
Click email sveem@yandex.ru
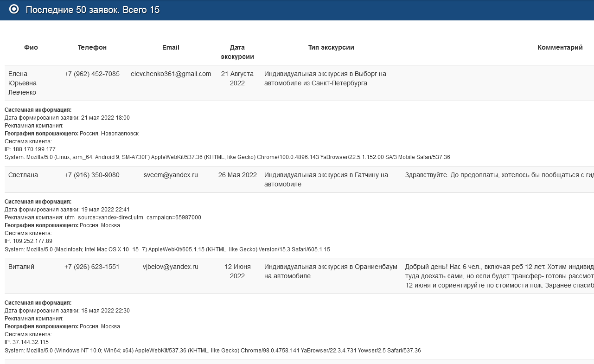171,175
